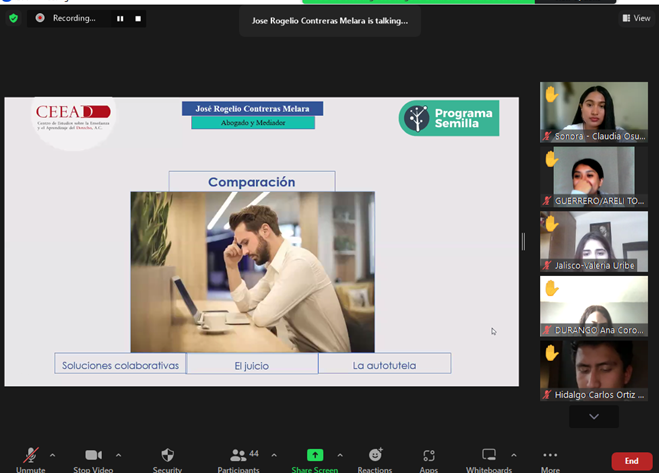The height and width of the screenshot is (473, 659).
Task: Click raised hand icon on Jalisco-Valeria tile
Action: point(551,223)
